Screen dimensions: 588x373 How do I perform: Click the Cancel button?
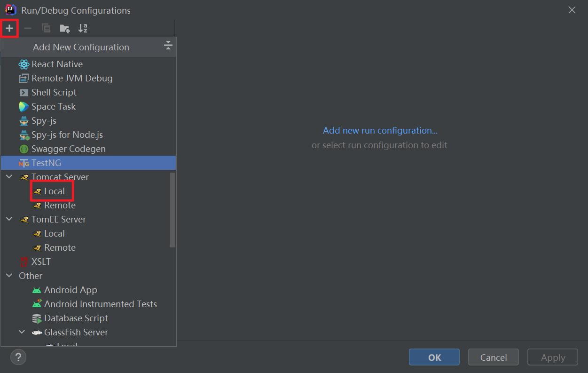click(x=494, y=357)
